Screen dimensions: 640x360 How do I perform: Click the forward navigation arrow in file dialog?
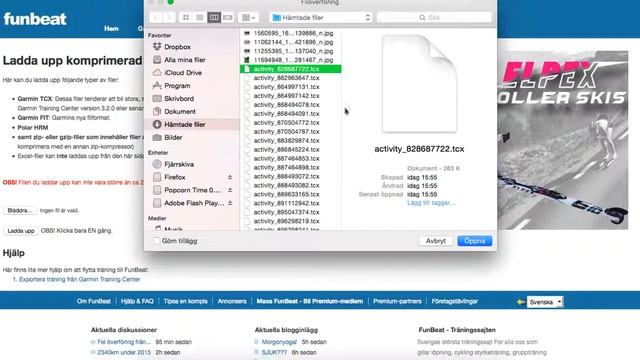click(169, 18)
